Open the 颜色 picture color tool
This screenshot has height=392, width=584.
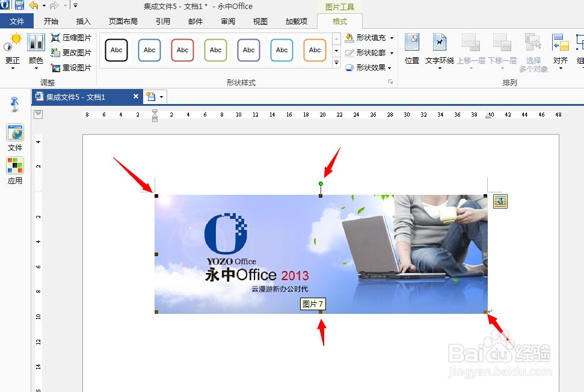click(36, 51)
